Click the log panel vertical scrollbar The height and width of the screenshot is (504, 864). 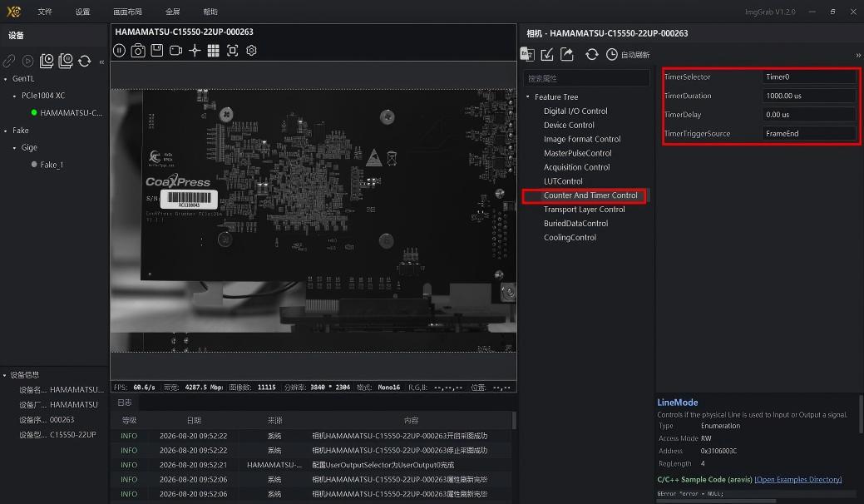coord(514,422)
